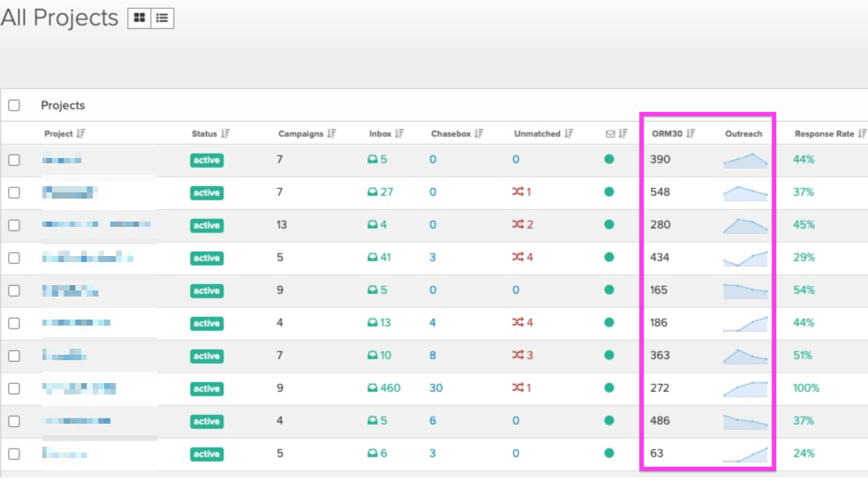Sort by Chasebox column
Viewport: 868px width, 489px height.
[479, 134]
